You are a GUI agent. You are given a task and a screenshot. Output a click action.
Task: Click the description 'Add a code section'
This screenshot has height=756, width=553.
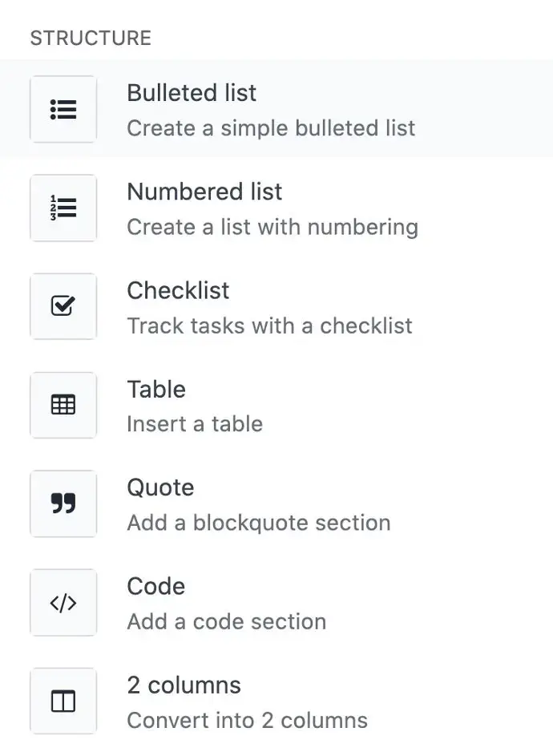click(226, 621)
